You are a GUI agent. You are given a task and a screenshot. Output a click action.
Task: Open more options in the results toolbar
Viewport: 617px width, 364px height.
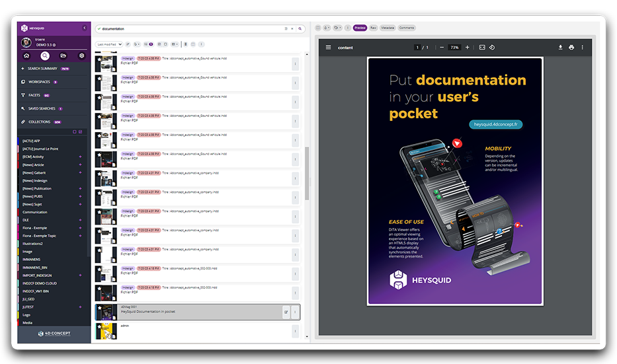click(201, 44)
